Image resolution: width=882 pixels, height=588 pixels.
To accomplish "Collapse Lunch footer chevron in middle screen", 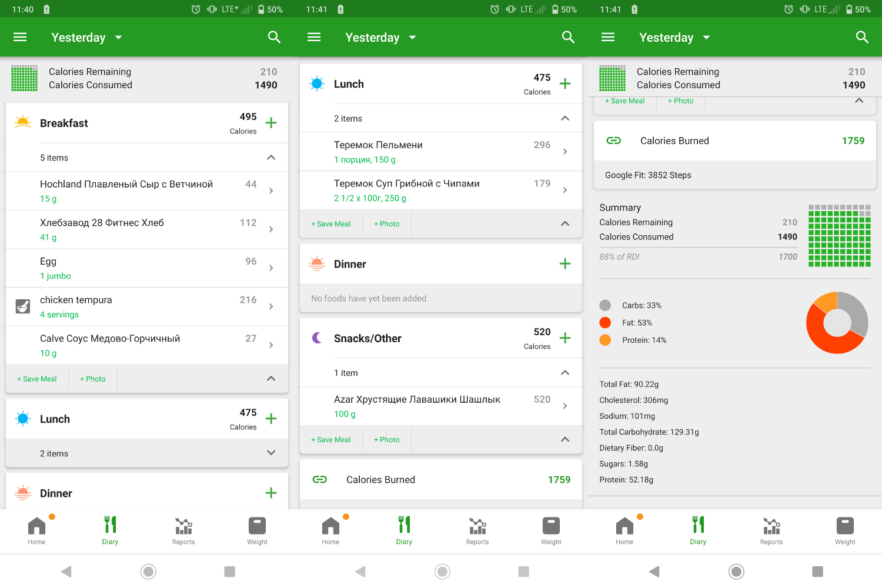I will click(565, 223).
